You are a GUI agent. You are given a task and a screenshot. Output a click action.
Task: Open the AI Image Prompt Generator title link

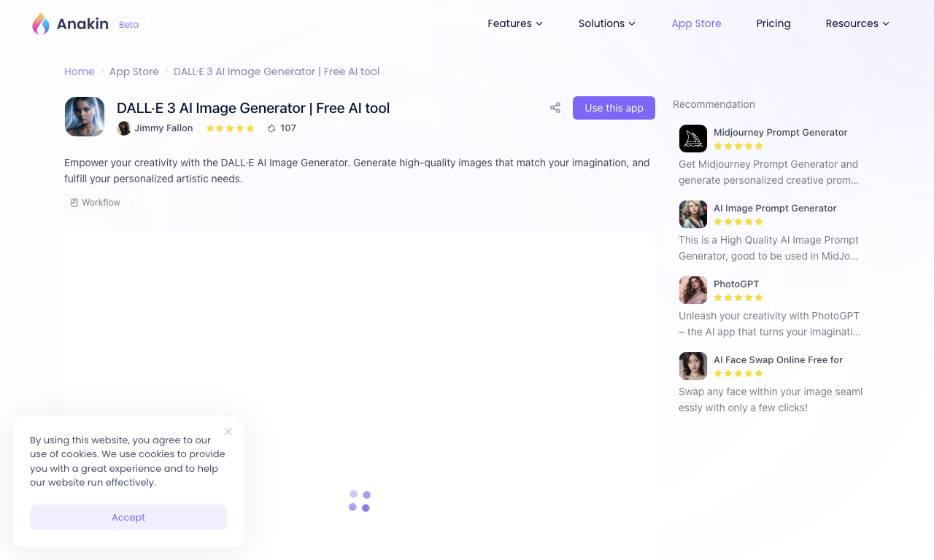click(775, 209)
